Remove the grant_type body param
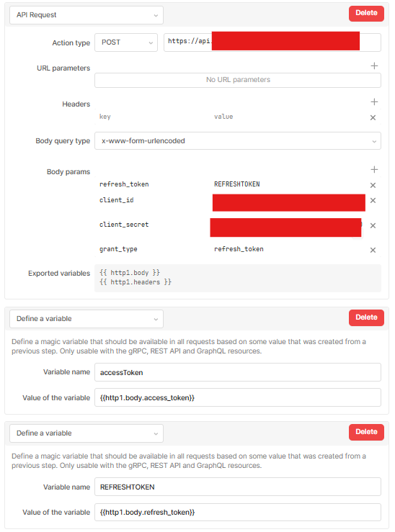 point(373,250)
